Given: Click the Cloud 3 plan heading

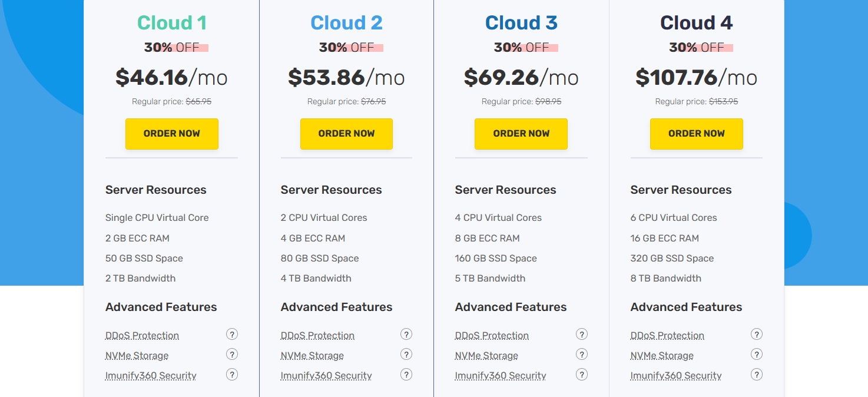Looking at the screenshot, I should pyautogui.click(x=521, y=23).
